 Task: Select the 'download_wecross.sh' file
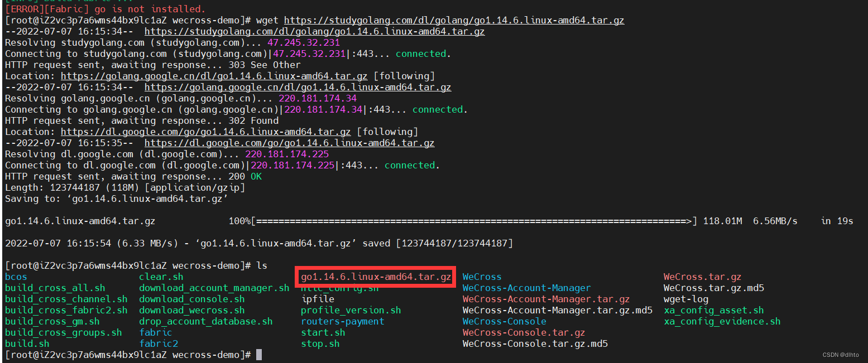(192, 311)
